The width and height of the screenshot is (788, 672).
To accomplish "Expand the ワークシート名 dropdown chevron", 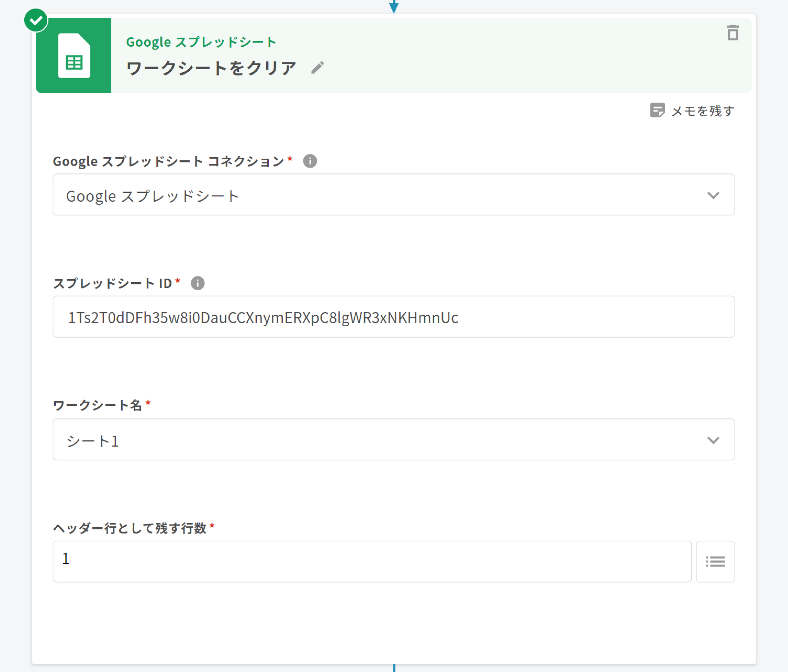I will (x=713, y=440).
